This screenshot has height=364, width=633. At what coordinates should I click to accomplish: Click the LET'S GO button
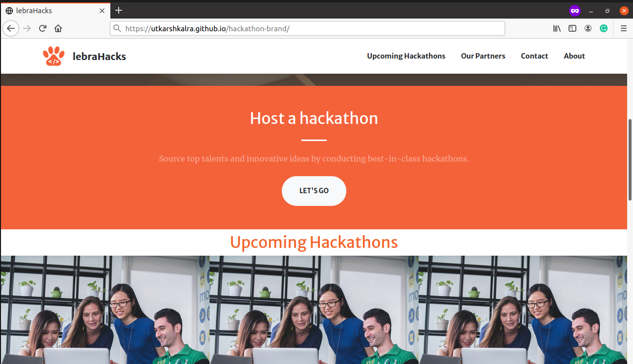(x=314, y=191)
